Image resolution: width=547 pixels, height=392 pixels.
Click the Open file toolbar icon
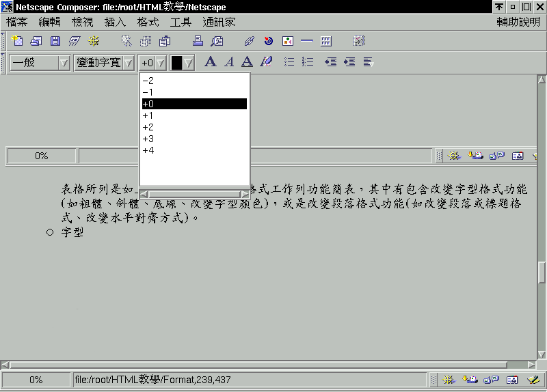pos(36,41)
